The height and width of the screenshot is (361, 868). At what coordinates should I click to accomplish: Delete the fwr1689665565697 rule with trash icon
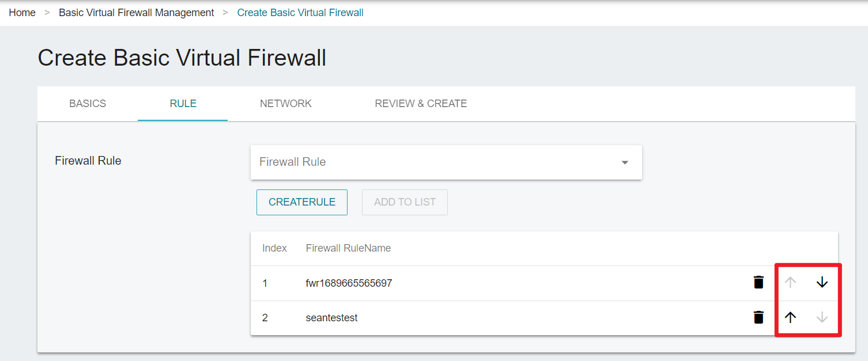(758, 282)
